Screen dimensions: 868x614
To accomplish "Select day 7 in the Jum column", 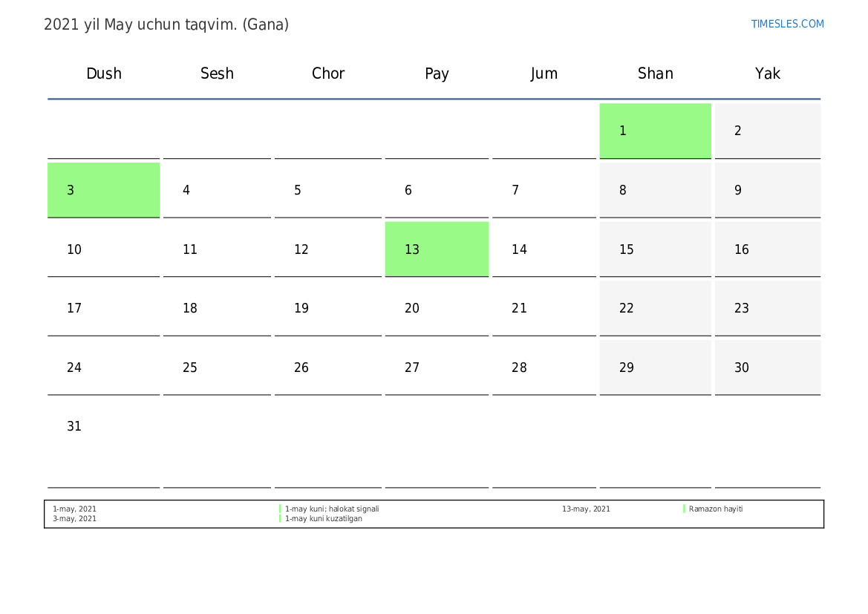I will 544,190.
